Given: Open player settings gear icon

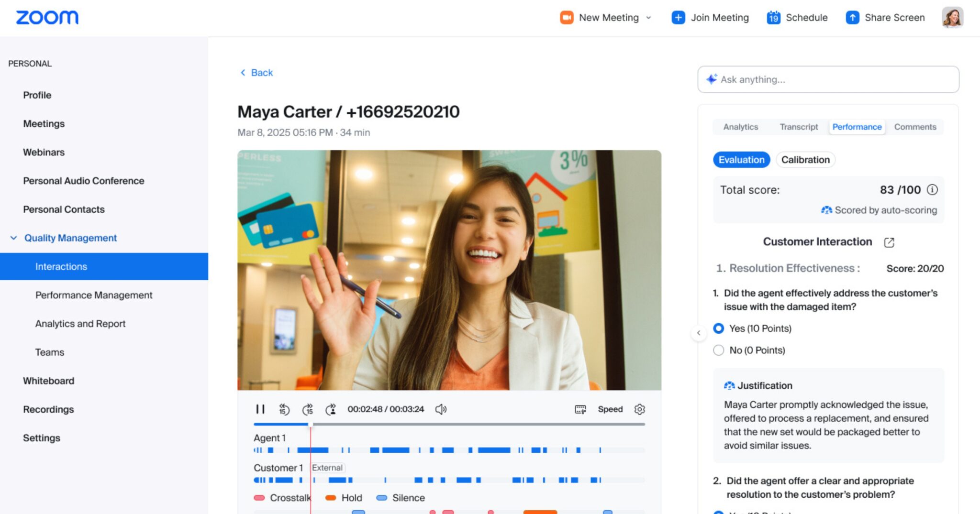Looking at the screenshot, I should coord(639,409).
